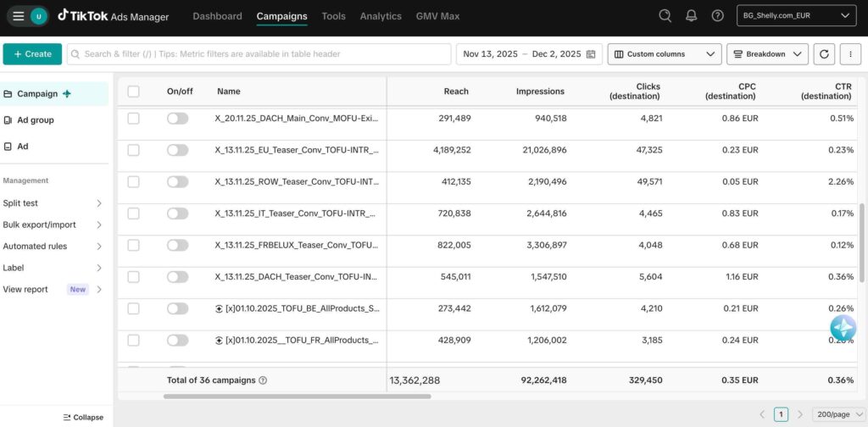Click the TikTok Ads Manager logo
Image resolution: width=868 pixels, height=427 pixels.
point(114,16)
